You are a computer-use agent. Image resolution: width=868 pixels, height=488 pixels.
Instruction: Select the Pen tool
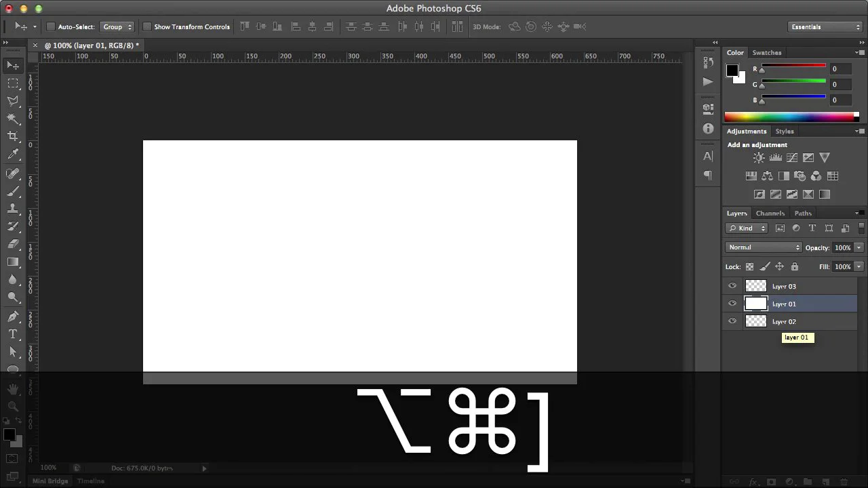coord(13,317)
